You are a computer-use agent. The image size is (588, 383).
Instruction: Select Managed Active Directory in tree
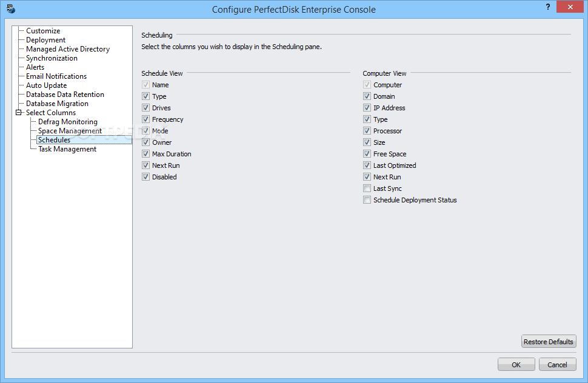point(68,49)
